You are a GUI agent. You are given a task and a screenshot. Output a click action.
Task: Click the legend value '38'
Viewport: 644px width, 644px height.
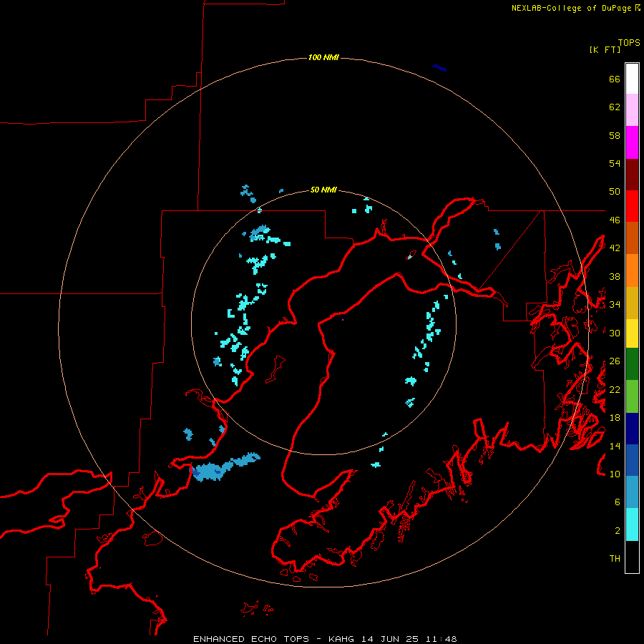(615, 276)
